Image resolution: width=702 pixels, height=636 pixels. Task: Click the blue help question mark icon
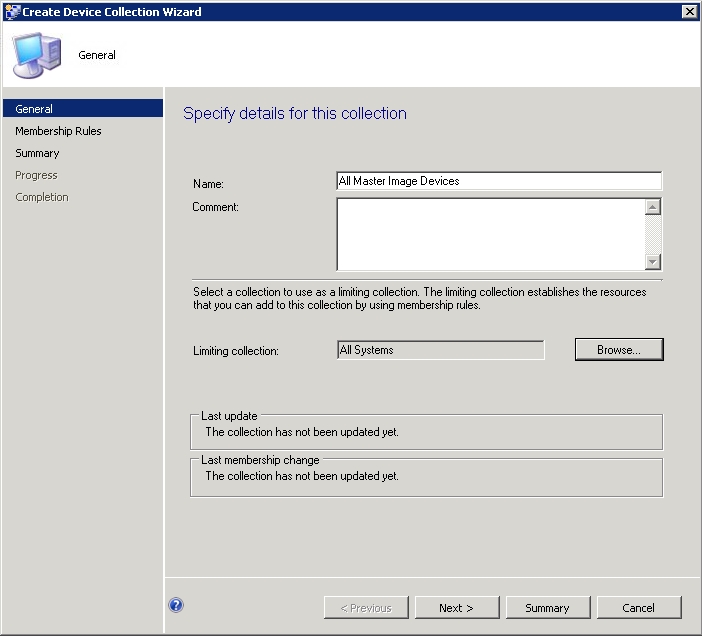176,605
